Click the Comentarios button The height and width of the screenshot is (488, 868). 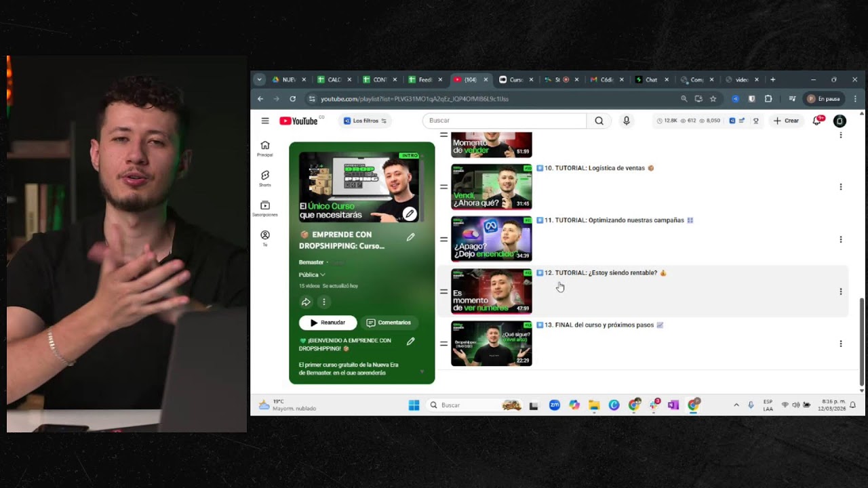click(389, 323)
